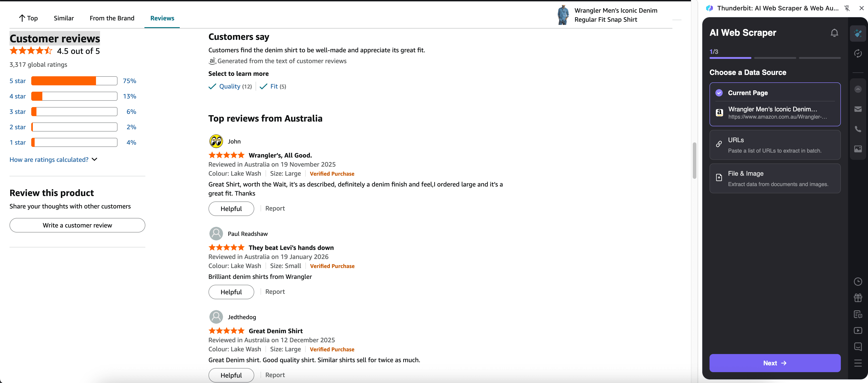
Task: Select the Current Page data source
Action: 775,93
